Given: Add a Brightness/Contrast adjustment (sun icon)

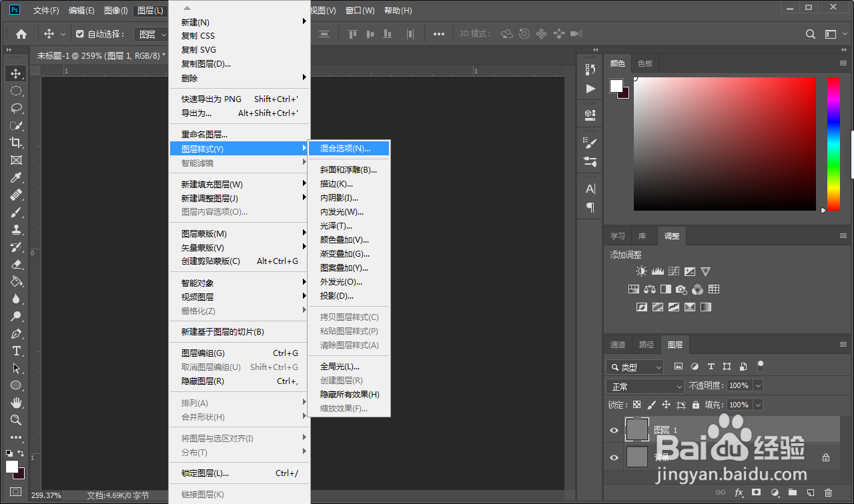Looking at the screenshot, I should [641, 271].
